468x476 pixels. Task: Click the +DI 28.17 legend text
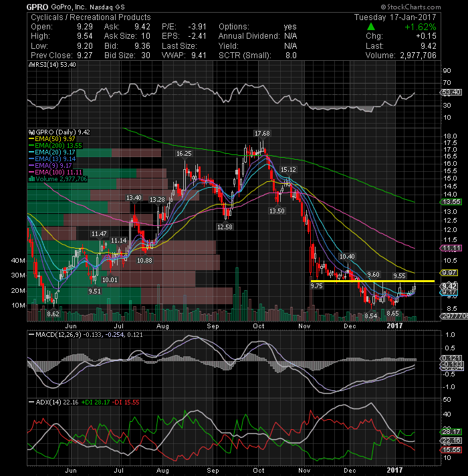96,402
